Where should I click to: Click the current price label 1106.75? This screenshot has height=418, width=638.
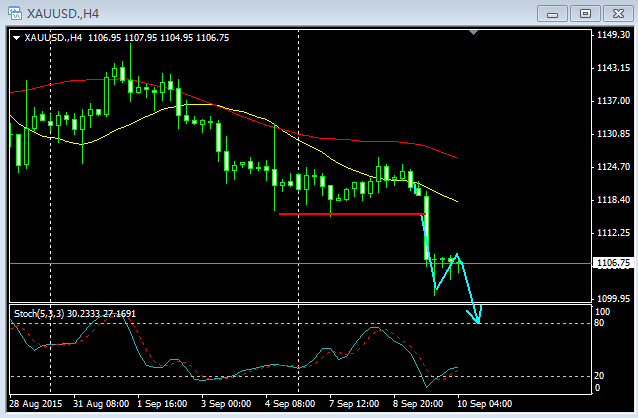point(613,263)
